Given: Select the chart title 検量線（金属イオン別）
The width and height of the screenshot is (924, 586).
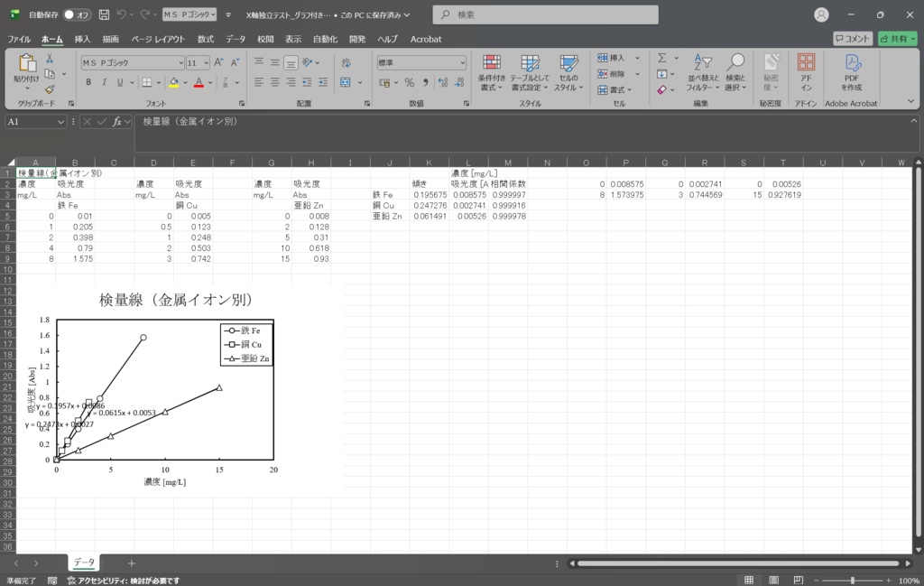Looking at the screenshot, I should [x=176, y=300].
